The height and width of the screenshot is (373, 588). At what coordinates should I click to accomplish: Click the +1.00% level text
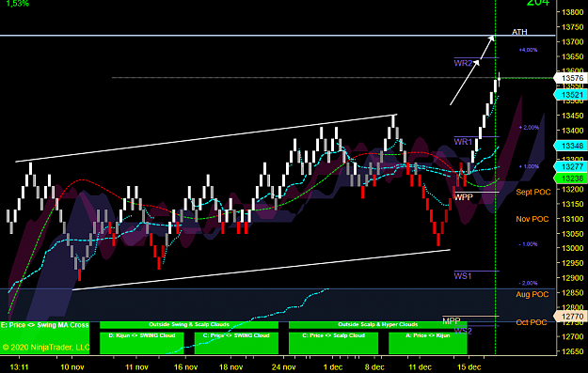529,166
